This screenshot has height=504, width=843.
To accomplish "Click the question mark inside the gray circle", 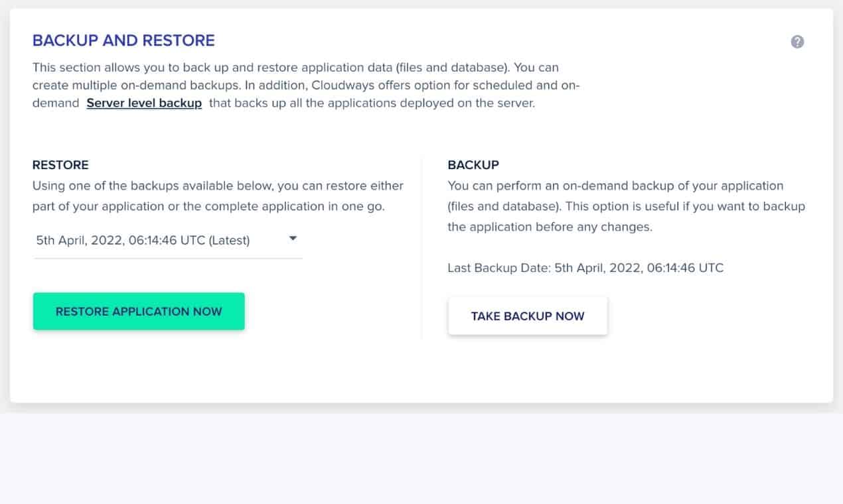I will coord(797,41).
